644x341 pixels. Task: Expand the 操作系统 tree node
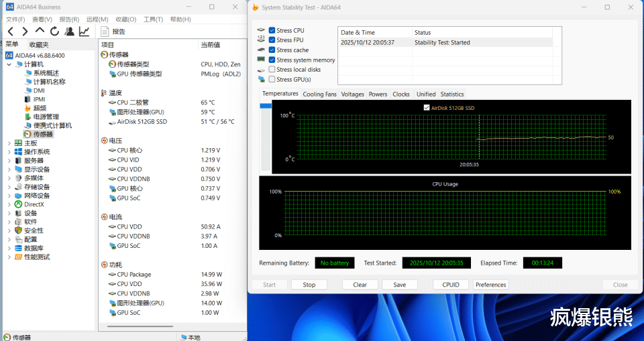tap(9, 152)
